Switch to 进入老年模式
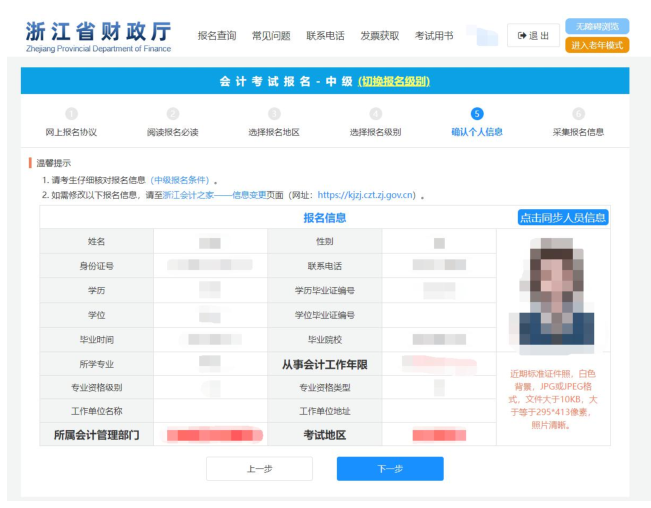The height and width of the screenshot is (508, 651). point(597,45)
